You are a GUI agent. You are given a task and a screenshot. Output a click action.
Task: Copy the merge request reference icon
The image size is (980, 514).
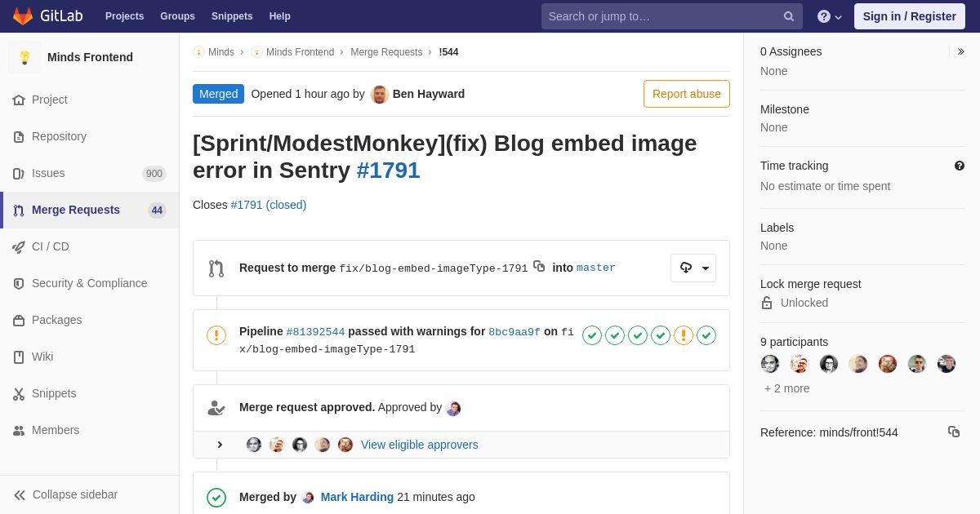tap(954, 432)
